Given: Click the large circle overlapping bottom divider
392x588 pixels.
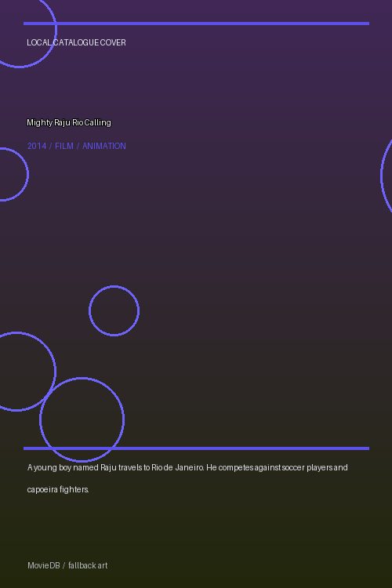Looking at the screenshot, I should [82, 419].
